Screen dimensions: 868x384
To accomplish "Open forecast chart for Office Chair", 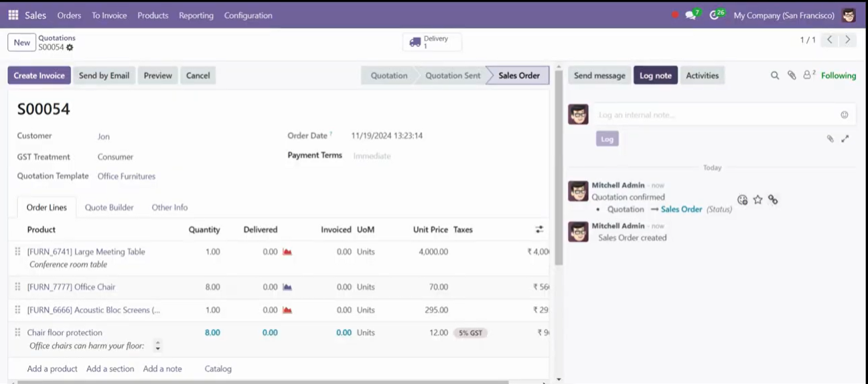I will 287,287.
